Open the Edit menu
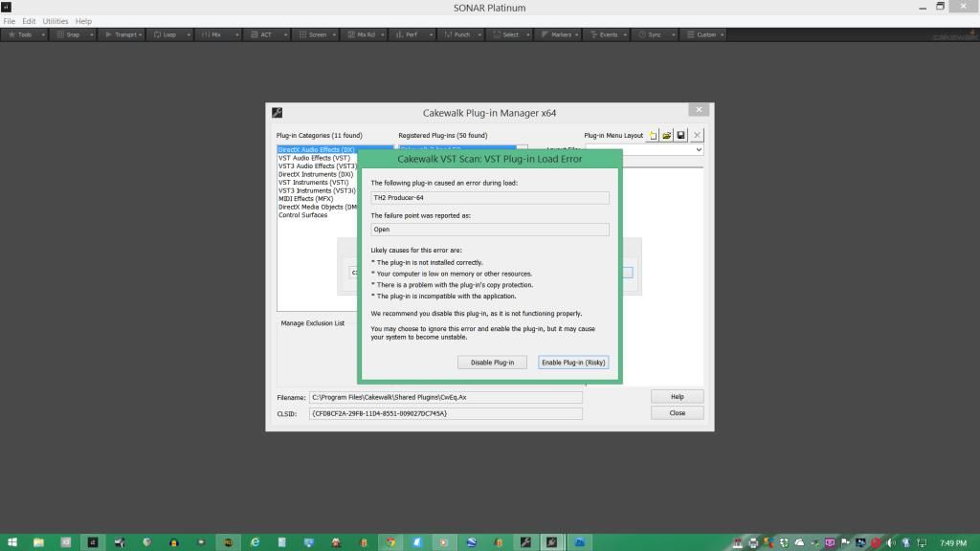Screen dimensions: 980x551 29,21
